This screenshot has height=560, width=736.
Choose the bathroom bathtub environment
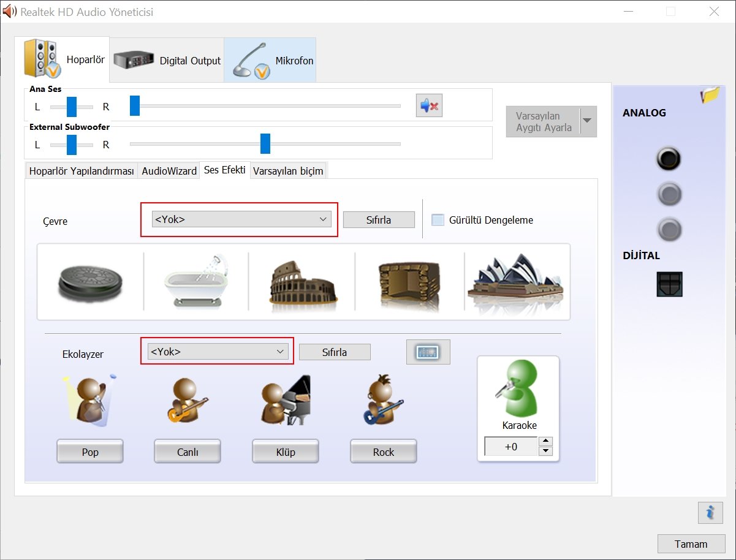coord(196,281)
